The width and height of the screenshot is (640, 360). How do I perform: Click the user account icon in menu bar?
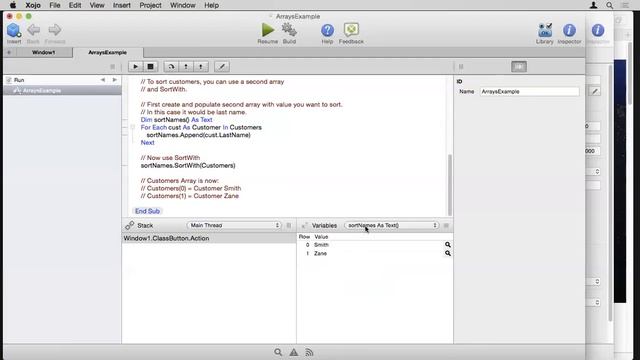tap(593, 5)
